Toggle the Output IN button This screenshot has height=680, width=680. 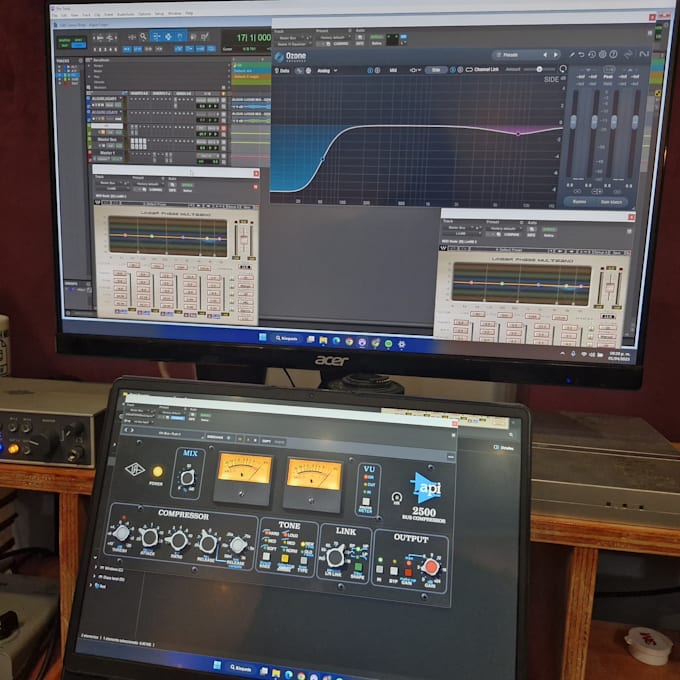[x=379, y=569]
